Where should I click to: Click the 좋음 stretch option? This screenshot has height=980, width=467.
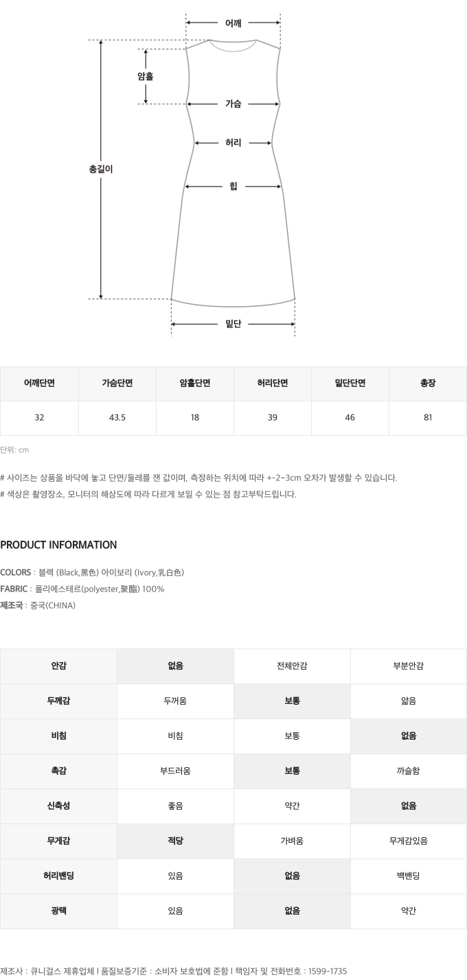[x=175, y=806]
